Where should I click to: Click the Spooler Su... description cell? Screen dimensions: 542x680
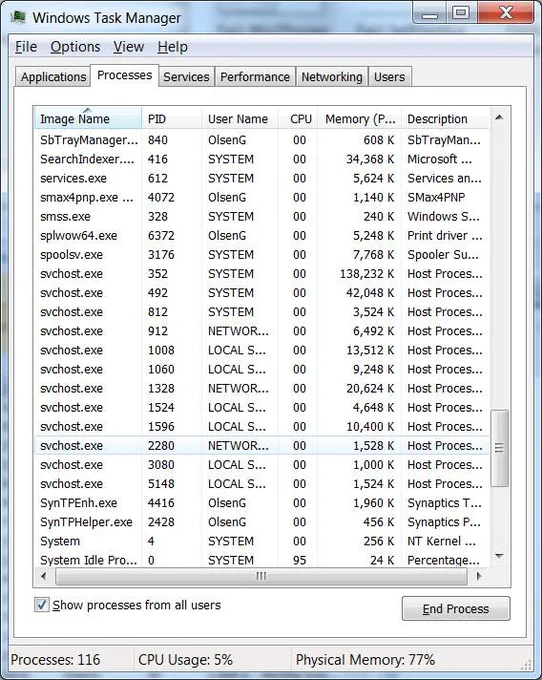click(x=443, y=255)
